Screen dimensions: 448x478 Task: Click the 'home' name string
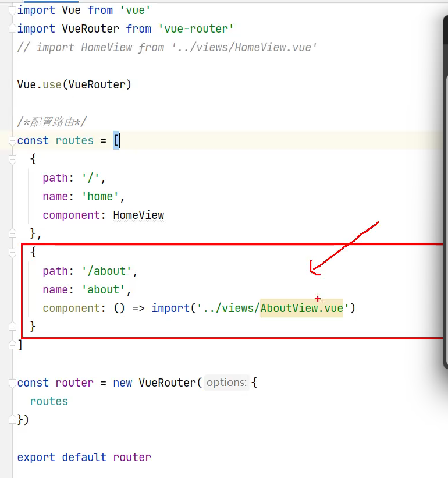pyautogui.click(x=100, y=197)
